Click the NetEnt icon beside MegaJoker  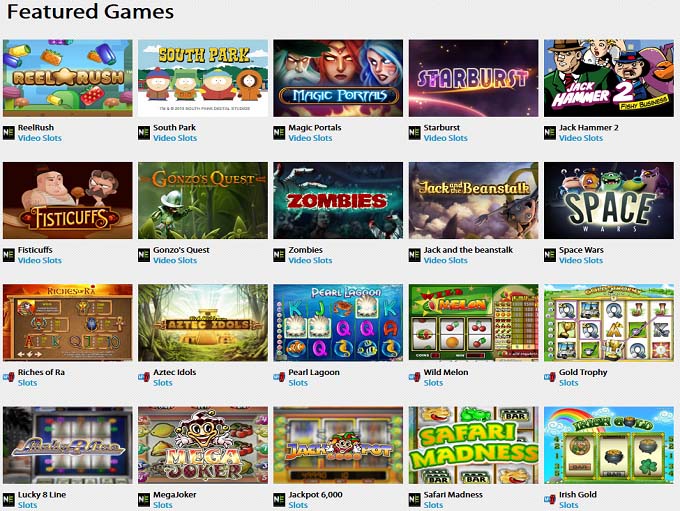tap(144, 500)
